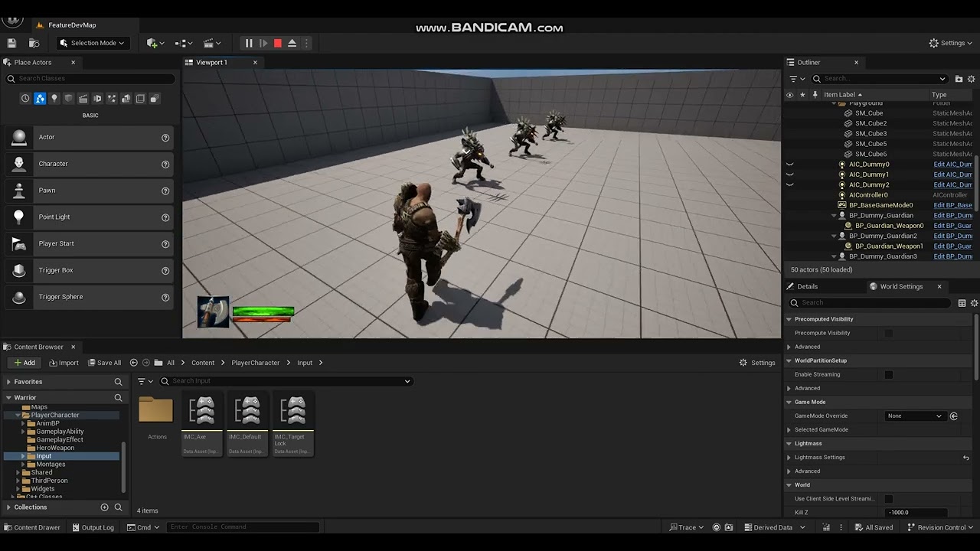The width and height of the screenshot is (980, 551).
Task: Open the Cinematics clapperboard dropdown
Action: pos(211,43)
